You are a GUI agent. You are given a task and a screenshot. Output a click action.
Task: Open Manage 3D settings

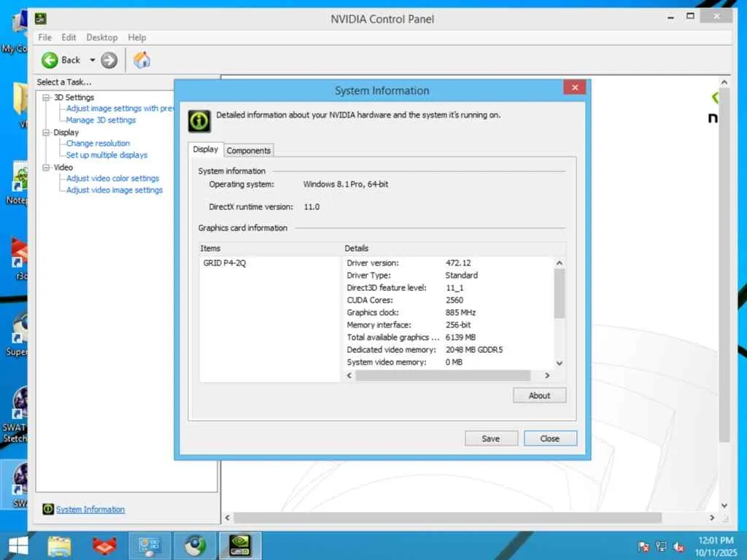(101, 120)
